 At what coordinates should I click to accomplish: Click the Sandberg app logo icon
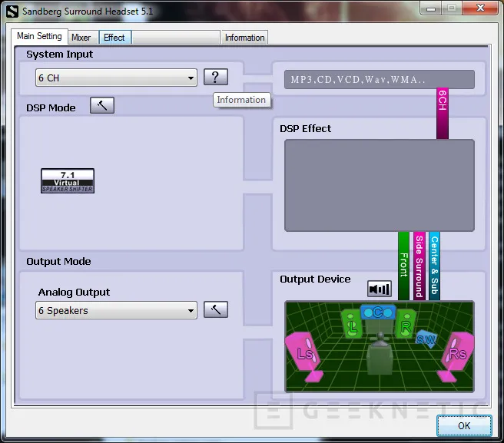pyautogui.click(x=12, y=12)
